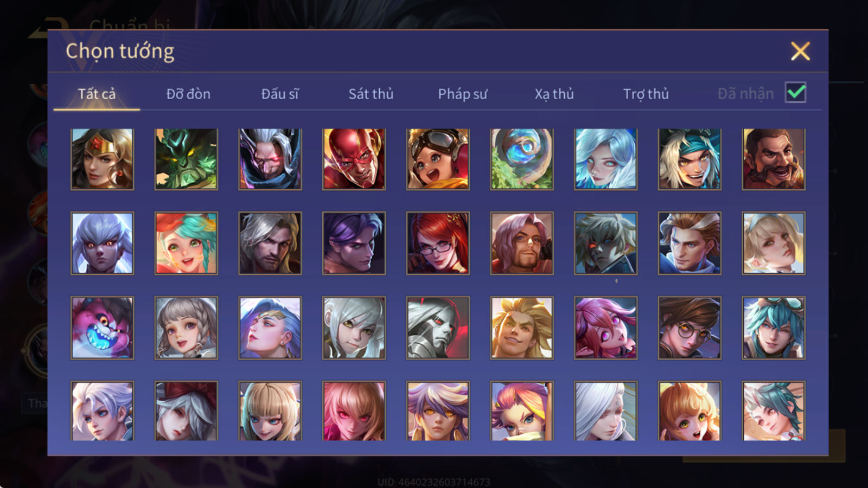The image size is (868, 488).
Task: Filter heroes by Pháp sư tab
Action: click(462, 94)
